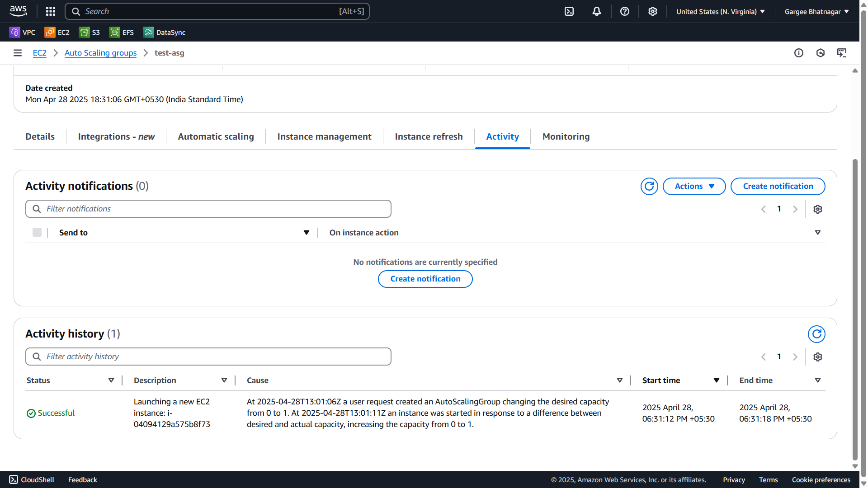
Task: Click the hexagon clock icon in breadcrumb bar
Action: (821, 53)
